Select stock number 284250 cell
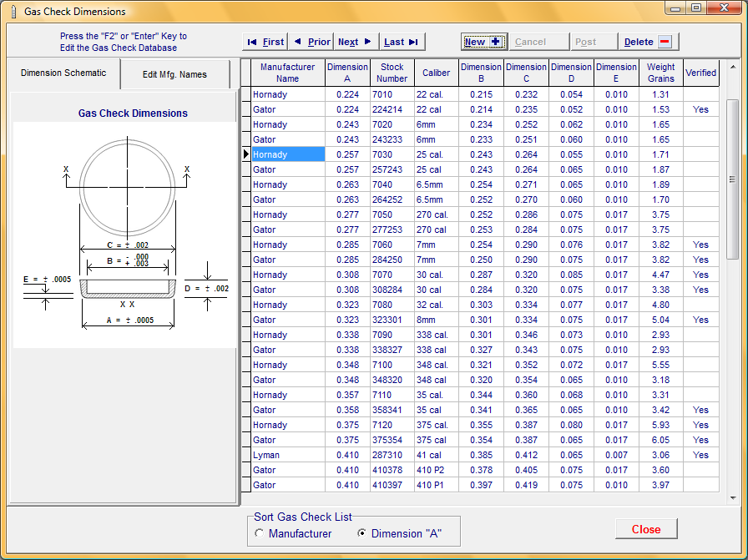Screen dimensions: 748x560 click(392, 260)
